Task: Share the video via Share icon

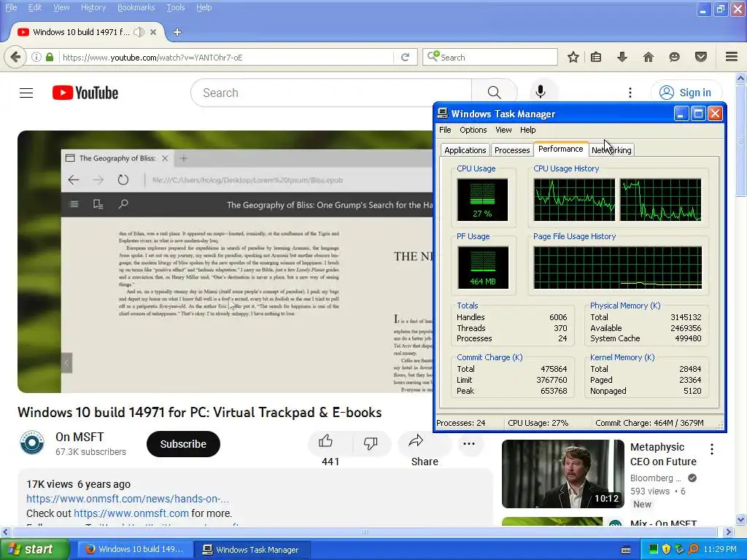Action: click(416, 441)
